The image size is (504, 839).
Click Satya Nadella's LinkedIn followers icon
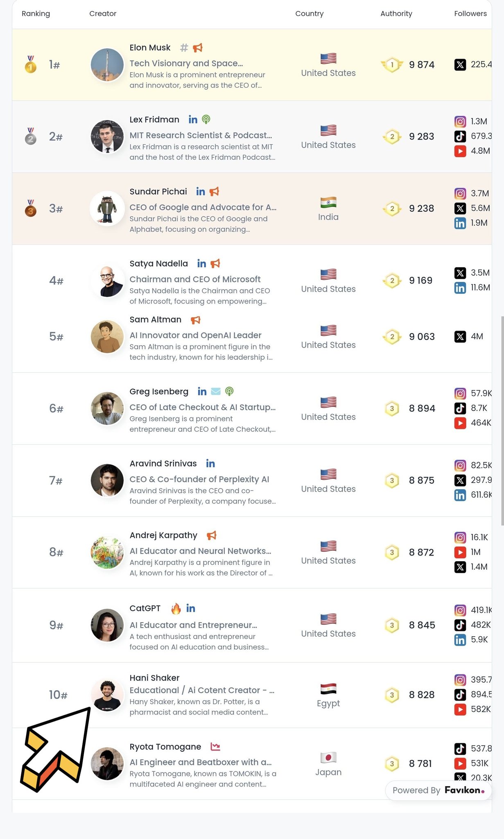pyautogui.click(x=460, y=288)
